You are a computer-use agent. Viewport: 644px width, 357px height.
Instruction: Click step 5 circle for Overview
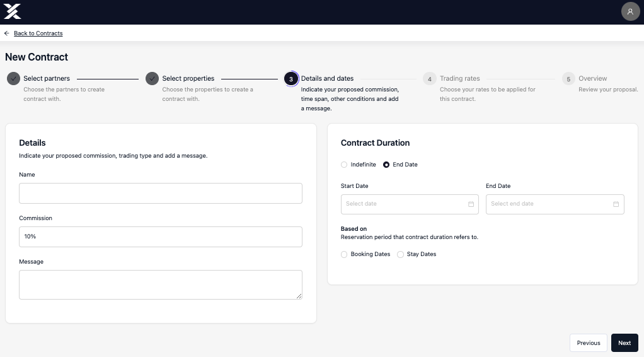click(x=568, y=79)
